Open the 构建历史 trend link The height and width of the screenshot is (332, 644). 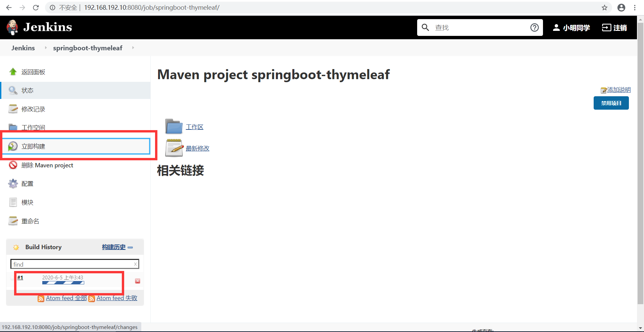coord(114,247)
